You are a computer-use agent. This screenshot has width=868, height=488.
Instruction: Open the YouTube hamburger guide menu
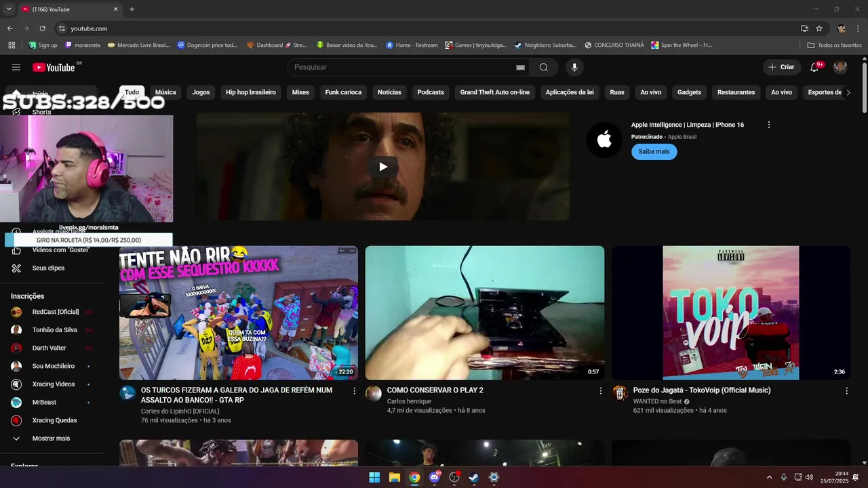(x=16, y=67)
